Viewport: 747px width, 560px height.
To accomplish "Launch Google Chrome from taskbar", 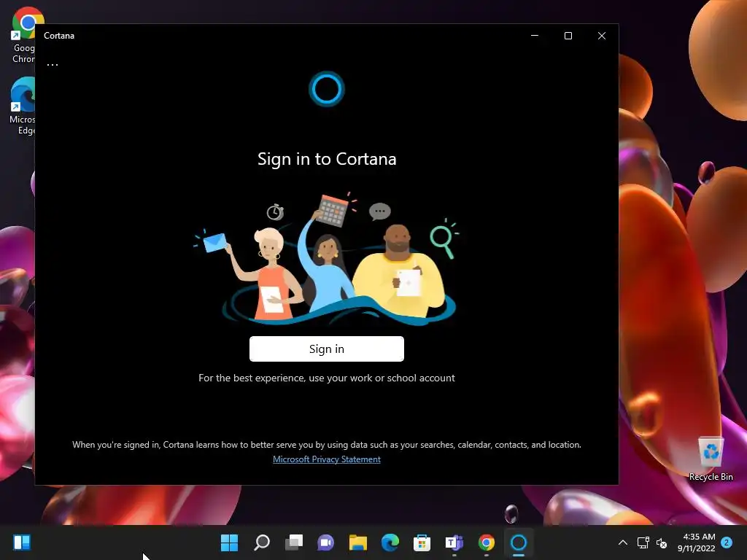I will [487, 542].
